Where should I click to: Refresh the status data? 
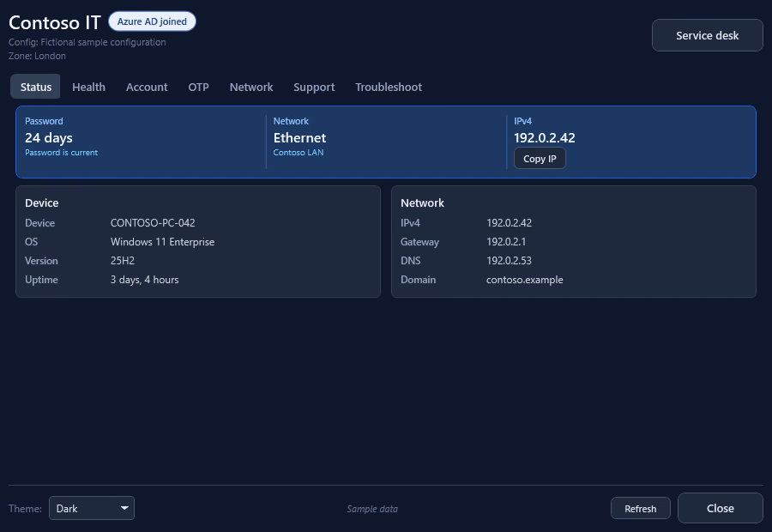click(x=641, y=508)
